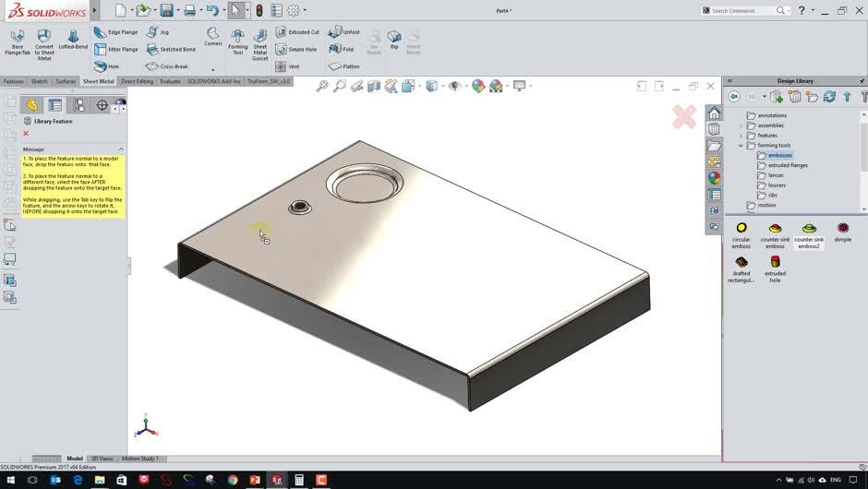868x489 pixels.
Task: Click the Add File Location icon
Action: [794, 97]
